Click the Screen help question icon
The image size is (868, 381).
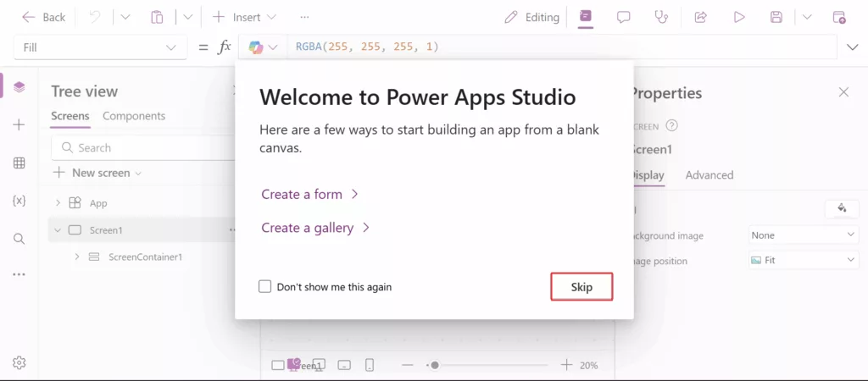click(671, 126)
